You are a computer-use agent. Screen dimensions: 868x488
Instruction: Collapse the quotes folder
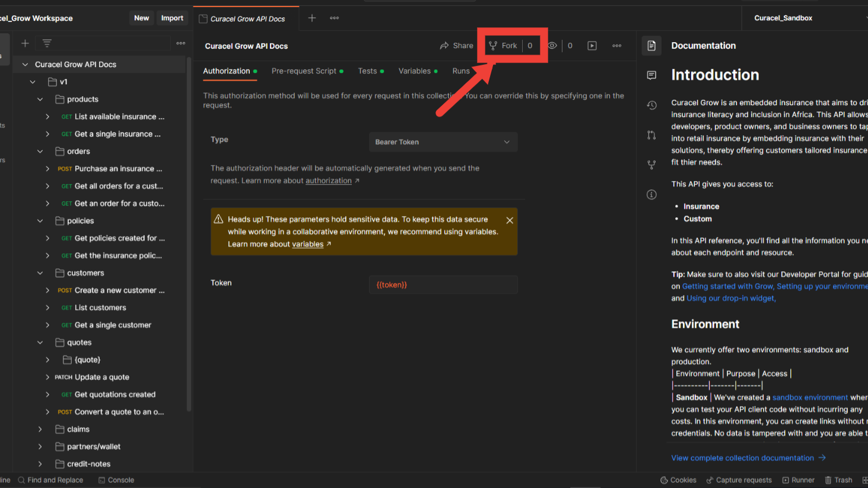tap(40, 343)
